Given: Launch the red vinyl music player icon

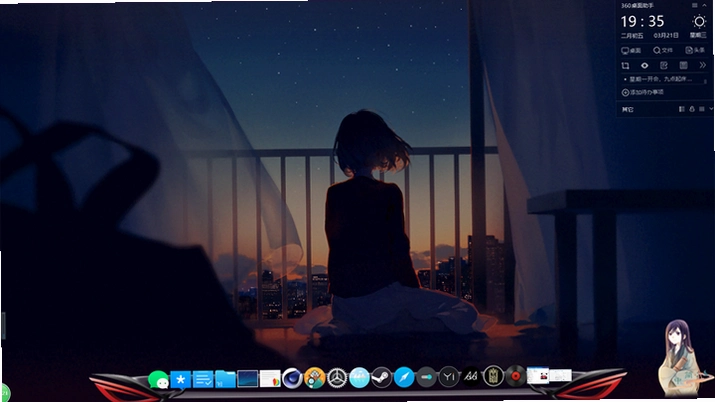Looking at the screenshot, I should click(516, 376).
